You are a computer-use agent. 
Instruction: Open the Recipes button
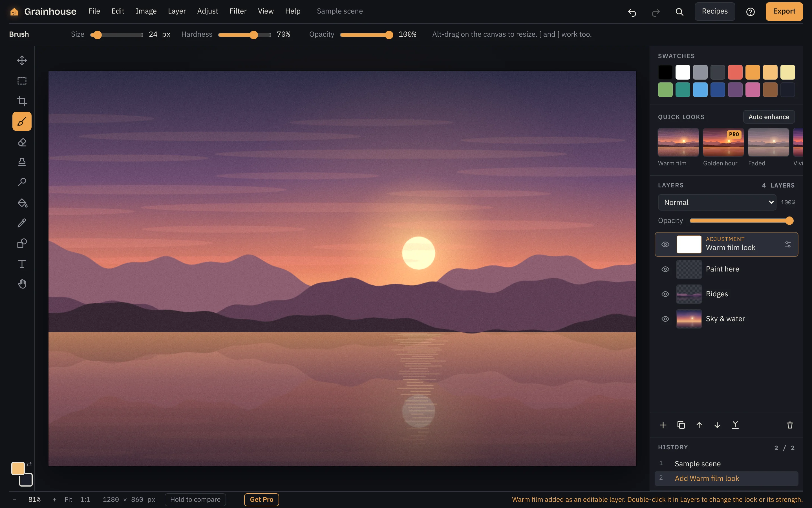pyautogui.click(x=715, y=11)
